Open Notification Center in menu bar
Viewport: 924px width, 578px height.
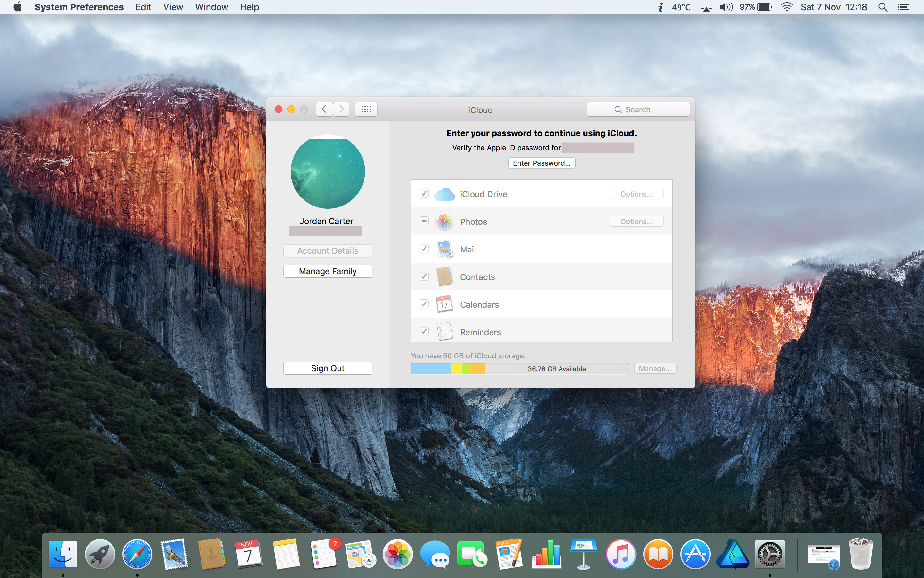tap(903, 7)
